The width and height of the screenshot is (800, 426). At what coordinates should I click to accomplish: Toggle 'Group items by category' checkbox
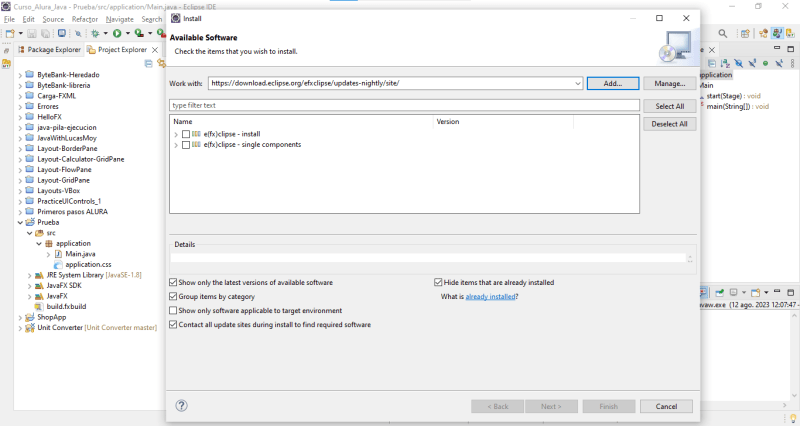173,296
